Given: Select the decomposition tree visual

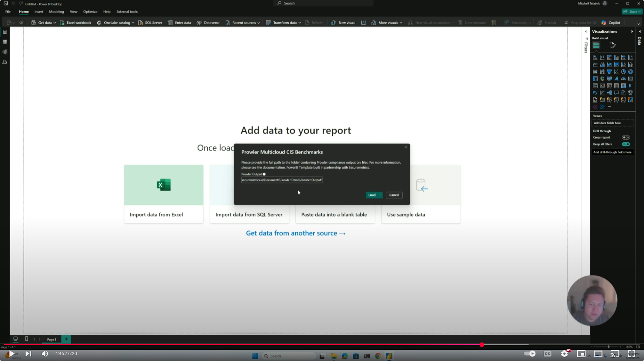Looking at the screenshot, I should coord(609,93).
